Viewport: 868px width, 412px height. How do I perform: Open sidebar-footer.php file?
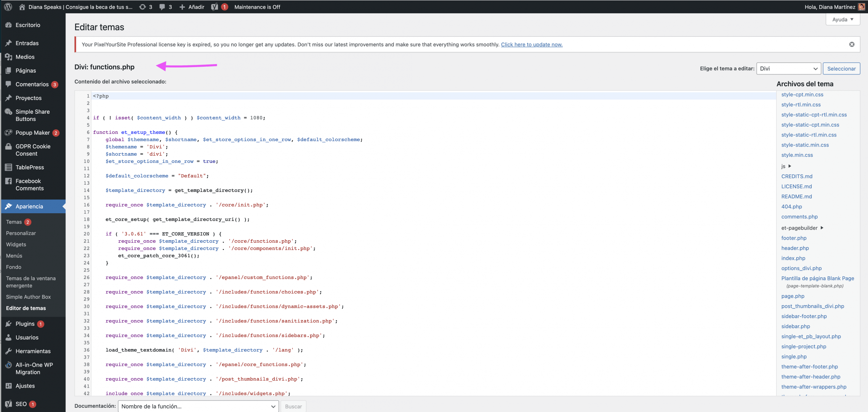pos(804,316)
